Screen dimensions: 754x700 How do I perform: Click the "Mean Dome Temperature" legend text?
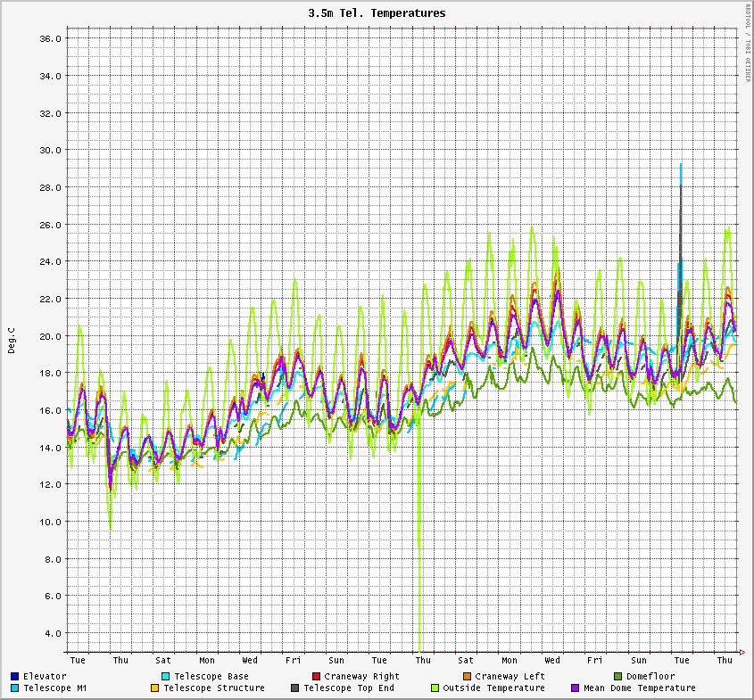click(x=639, y=688)
